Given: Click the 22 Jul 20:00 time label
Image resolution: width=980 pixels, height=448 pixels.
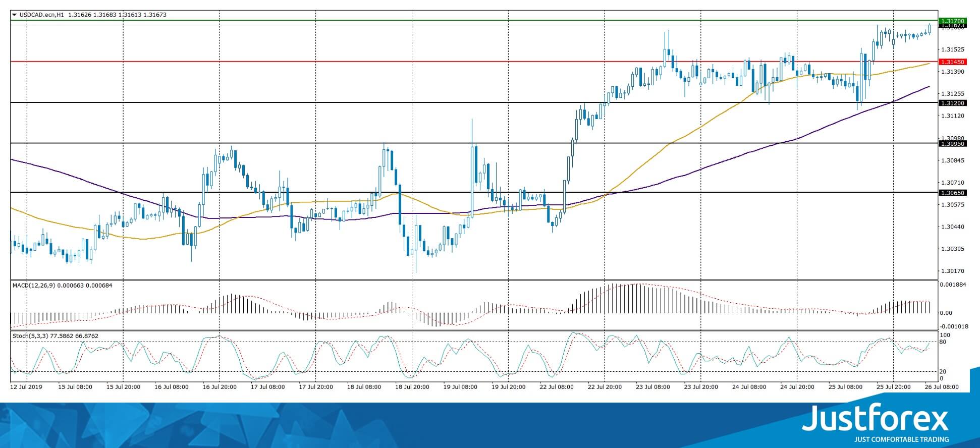Looking at the screenshot, I should 605,387.
